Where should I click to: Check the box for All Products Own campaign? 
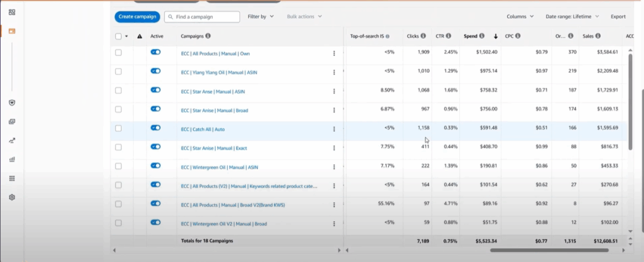[119, 53]
